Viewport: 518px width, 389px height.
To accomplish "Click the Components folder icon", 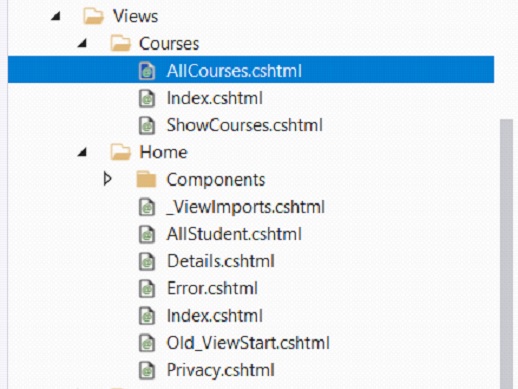I will point(146,179).
